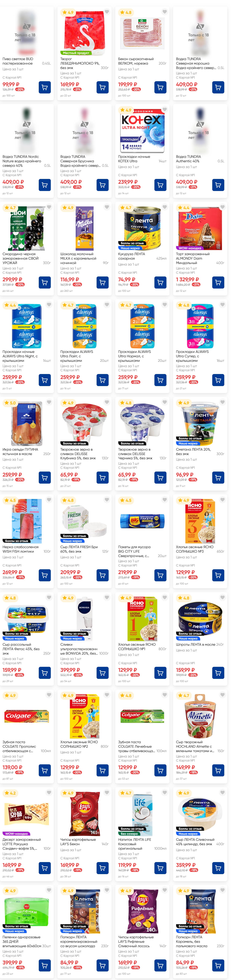This screenshot has height=980, width=233.
Task: Add LAY'S Бекон chips to cart
Action: pyautogui.click(x=102, y=868)
